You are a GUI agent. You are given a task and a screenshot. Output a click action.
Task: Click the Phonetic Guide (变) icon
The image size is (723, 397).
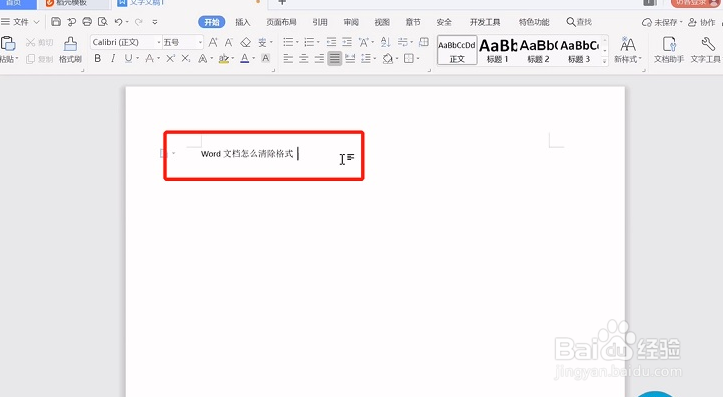pos(262,42)
